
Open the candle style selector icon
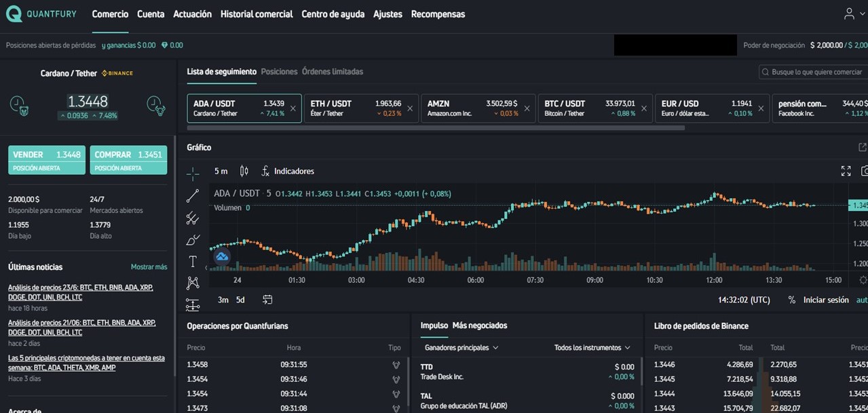tap(244, 171)
